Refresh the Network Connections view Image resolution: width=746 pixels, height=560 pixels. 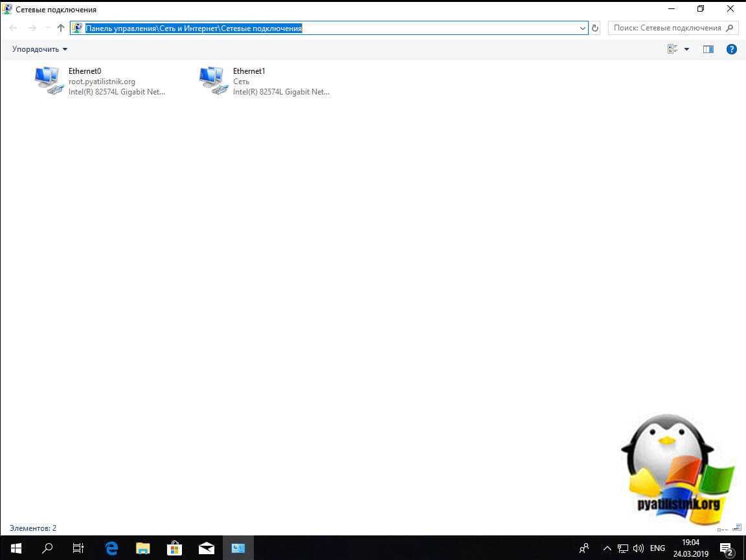coord(595,28)
